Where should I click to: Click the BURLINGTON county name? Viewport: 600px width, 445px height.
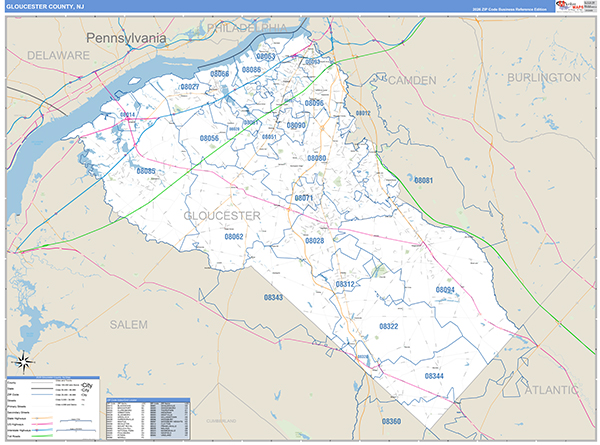(544, 78)
